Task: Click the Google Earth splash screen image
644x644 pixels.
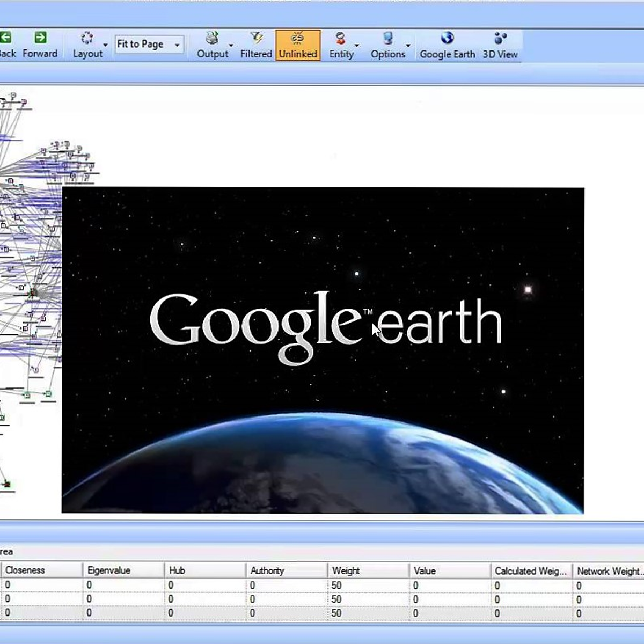Action: (x=323, y=350)
